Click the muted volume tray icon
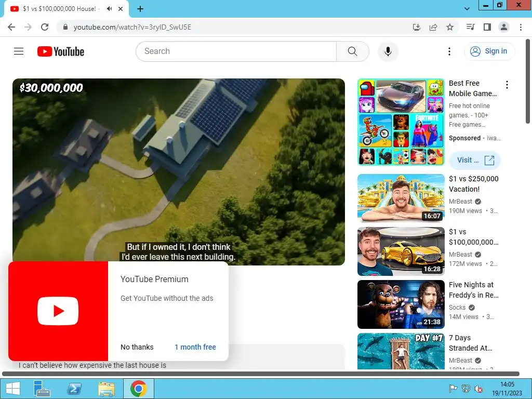532x399 pixels. pos(478,389)
